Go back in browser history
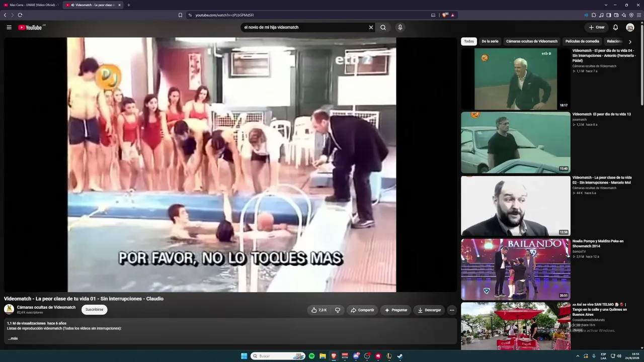Image resolution: width=644 pixels, height=362 pixels. coord(5,15)
